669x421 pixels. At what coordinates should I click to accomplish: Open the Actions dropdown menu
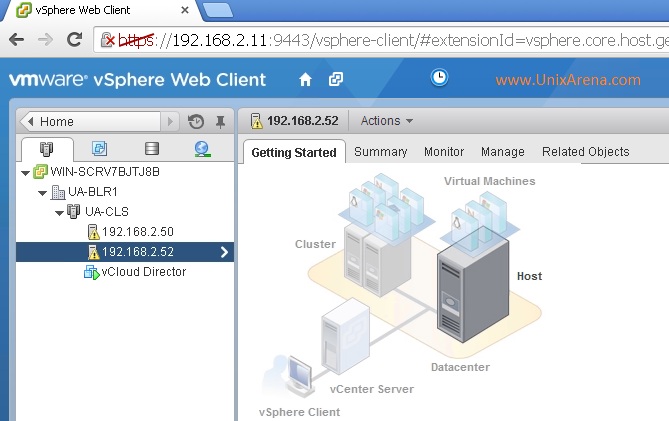(x=387, y=121)
